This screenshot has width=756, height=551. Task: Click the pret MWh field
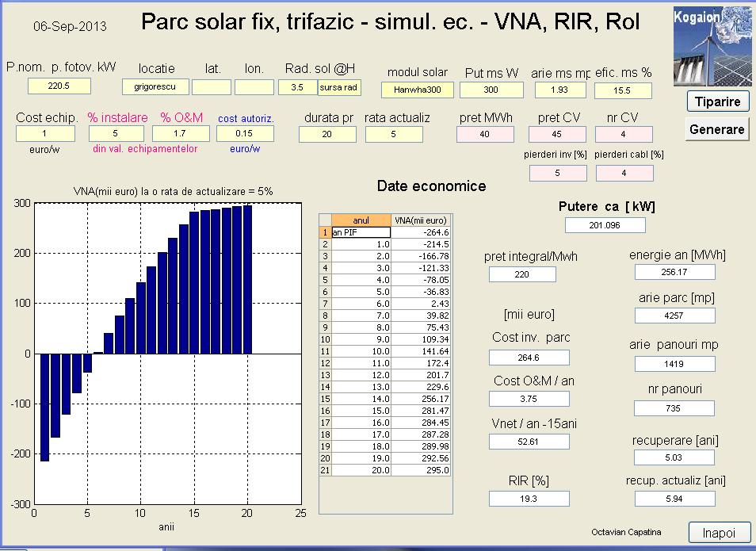pos(485,135)
